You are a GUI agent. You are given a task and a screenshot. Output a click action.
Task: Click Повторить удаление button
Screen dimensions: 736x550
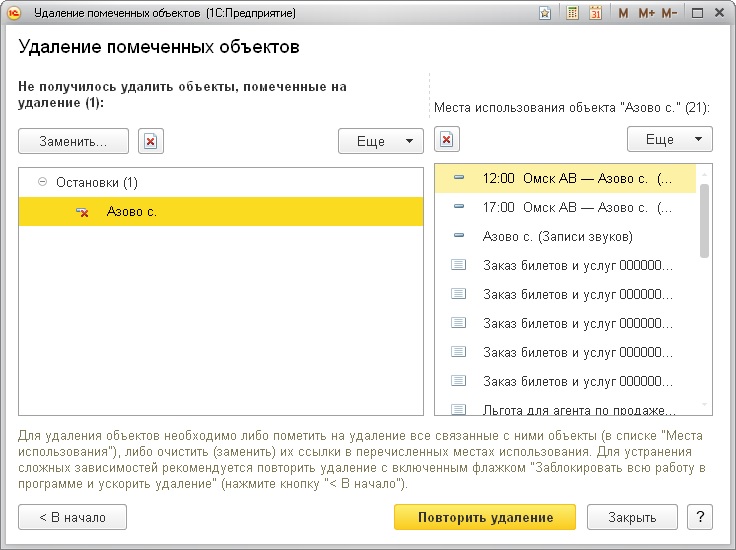[x=485, y=517]
